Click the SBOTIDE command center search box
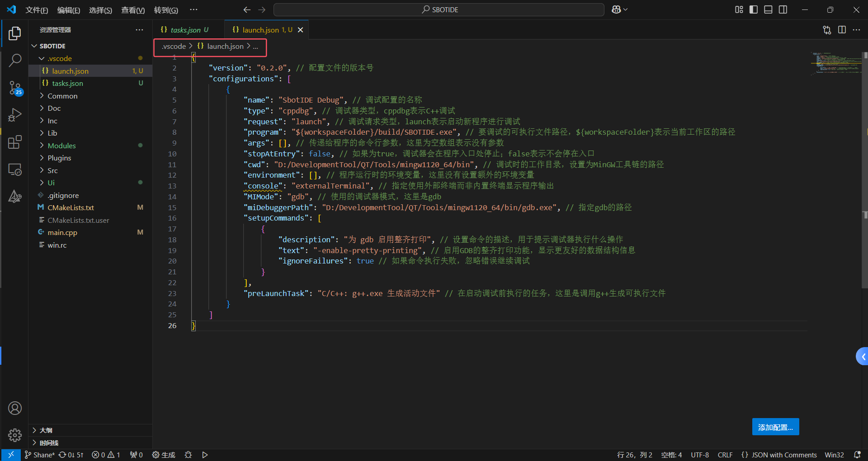The width and height of the screenshot is (868, 461). click(439, 9)
